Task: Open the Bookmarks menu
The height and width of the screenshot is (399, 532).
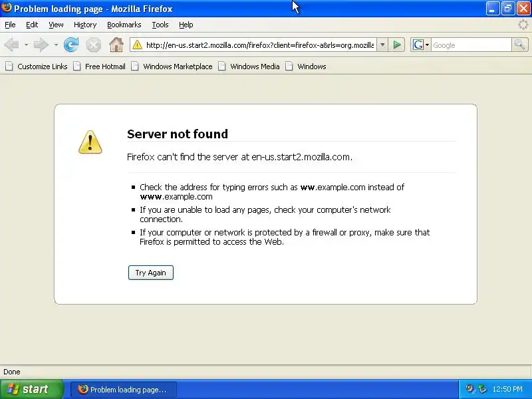Action: pos(124,25)
